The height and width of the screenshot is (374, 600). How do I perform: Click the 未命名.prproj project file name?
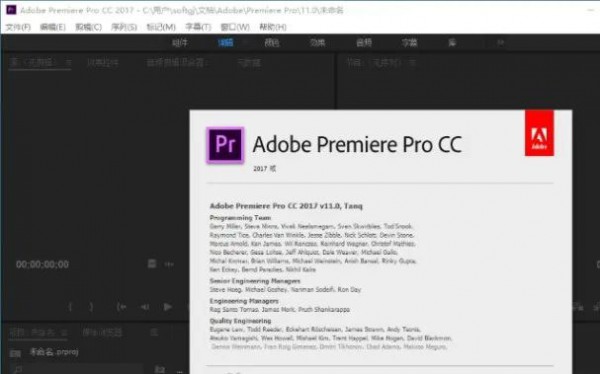(x=54, y=352)
